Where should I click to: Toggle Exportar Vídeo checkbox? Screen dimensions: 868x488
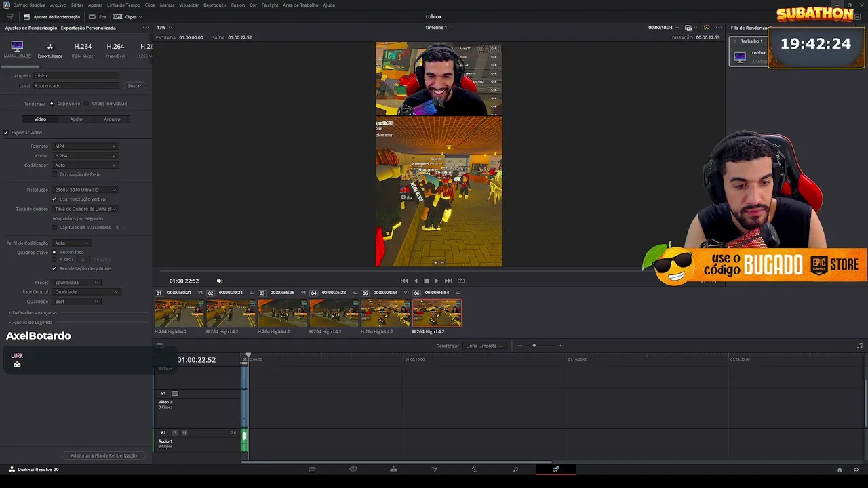pos(6,132)
